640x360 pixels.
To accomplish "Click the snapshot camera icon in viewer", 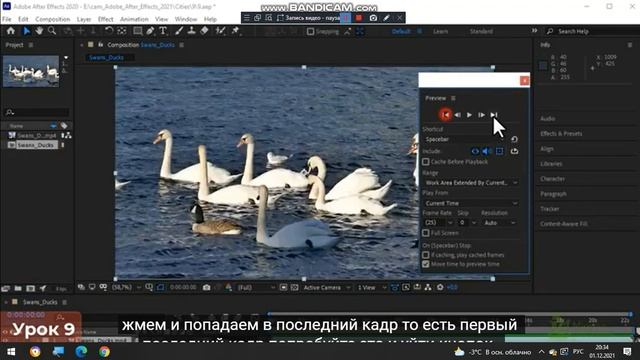I will [x=207, y=287].
